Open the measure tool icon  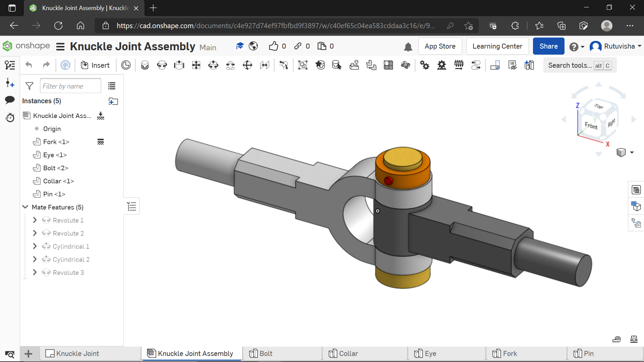(x=616, y=339)
